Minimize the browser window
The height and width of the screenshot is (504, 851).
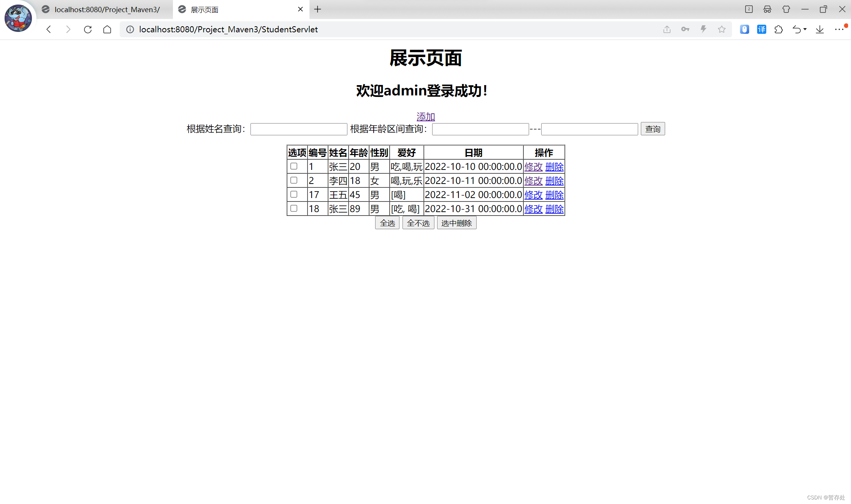tap(805, 9)
